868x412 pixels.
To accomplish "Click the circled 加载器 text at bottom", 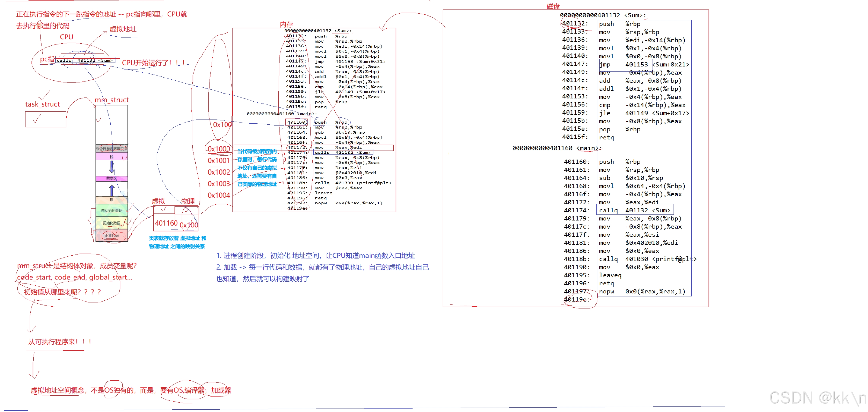I will click(221, 390).
